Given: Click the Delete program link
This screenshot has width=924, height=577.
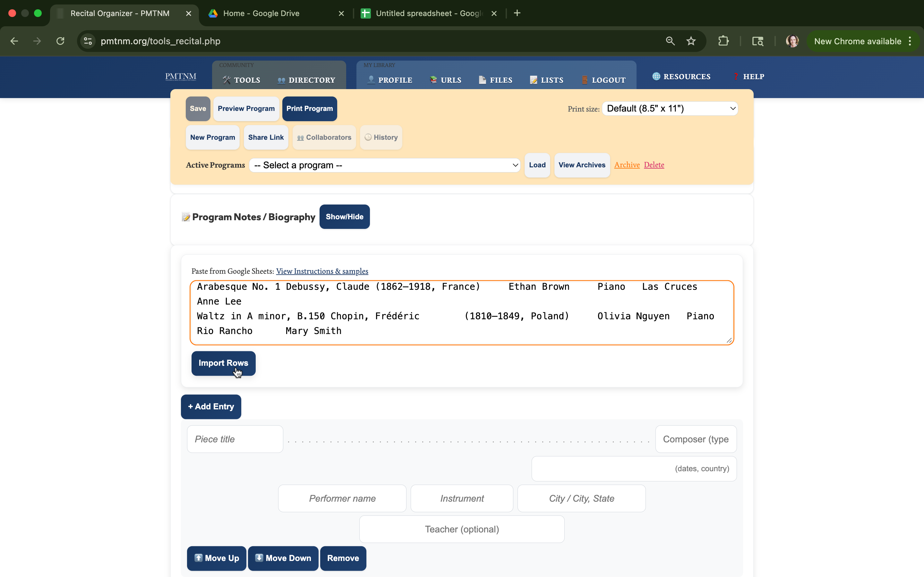Looking at the screenshot, I should tap(654, 165).
